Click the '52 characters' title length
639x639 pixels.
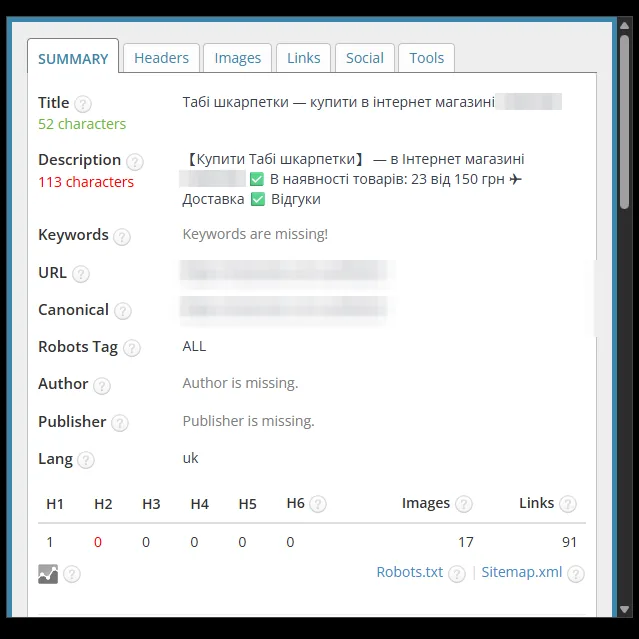pos(82,124)
